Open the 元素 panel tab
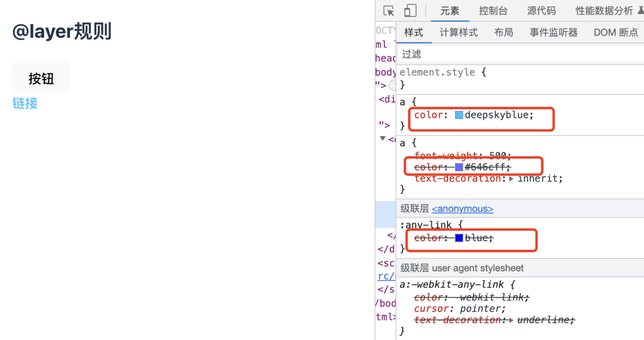The width and height of the screenshot is (644, 340). coord(450,11)
